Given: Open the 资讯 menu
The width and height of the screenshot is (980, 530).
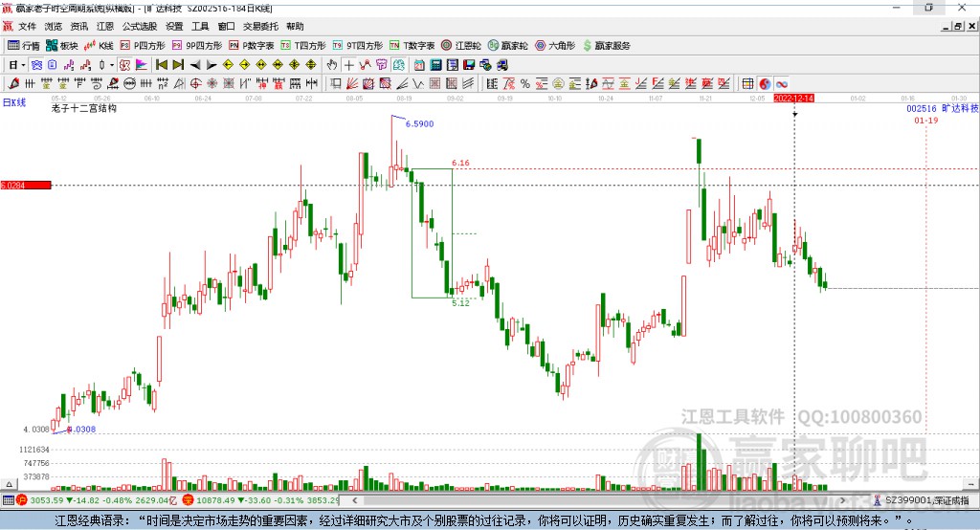Looking at the screenshot, I should point(78,26).
